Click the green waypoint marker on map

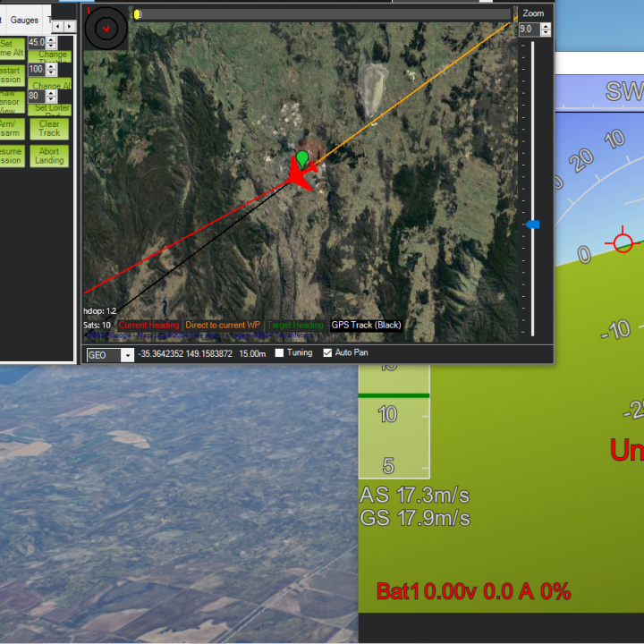click(x=302, y=159)
